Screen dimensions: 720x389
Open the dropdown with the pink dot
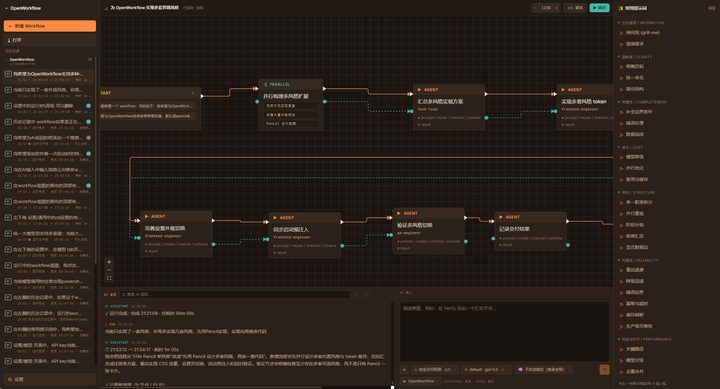point(544,369)
